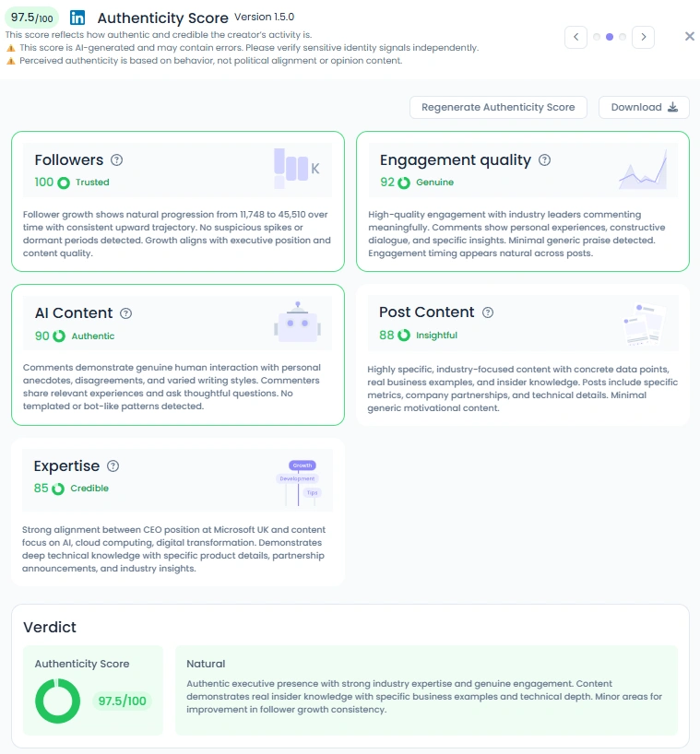Click the Expertise score value '85'

pyautogui.click(x=41, y=489)
